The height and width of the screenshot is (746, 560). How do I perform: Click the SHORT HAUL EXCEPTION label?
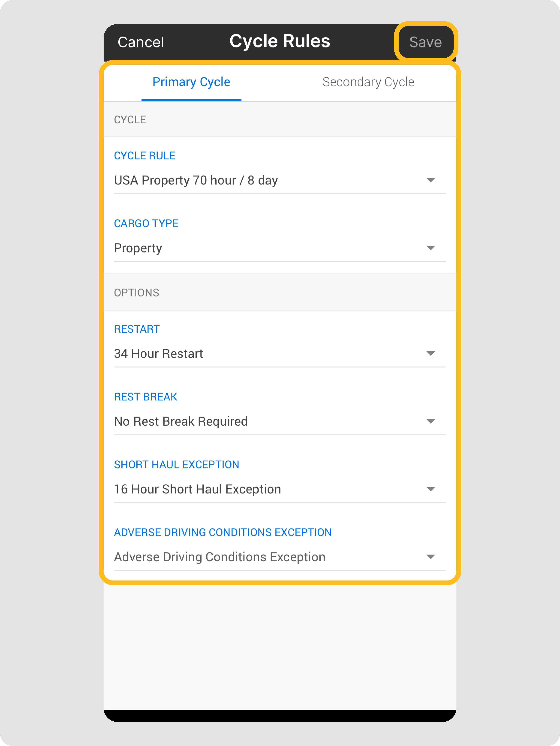click(176, 465)
